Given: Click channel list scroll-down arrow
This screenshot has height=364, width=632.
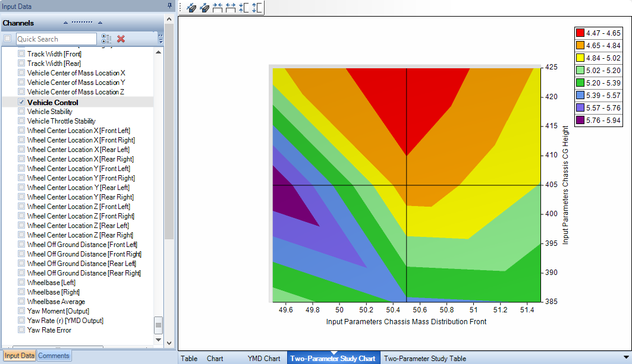Looking at the screenshot, I should pos(158,340).
